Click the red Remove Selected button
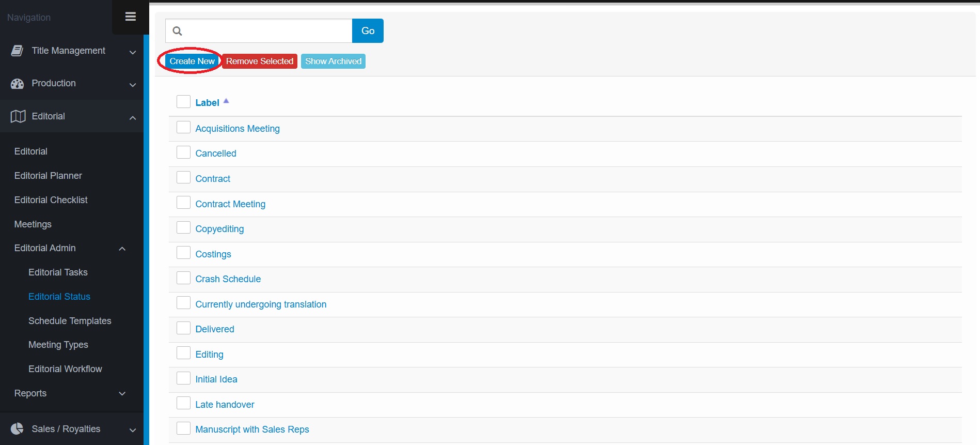This screenshot has height=445, width=980. (x=260, y=61)
